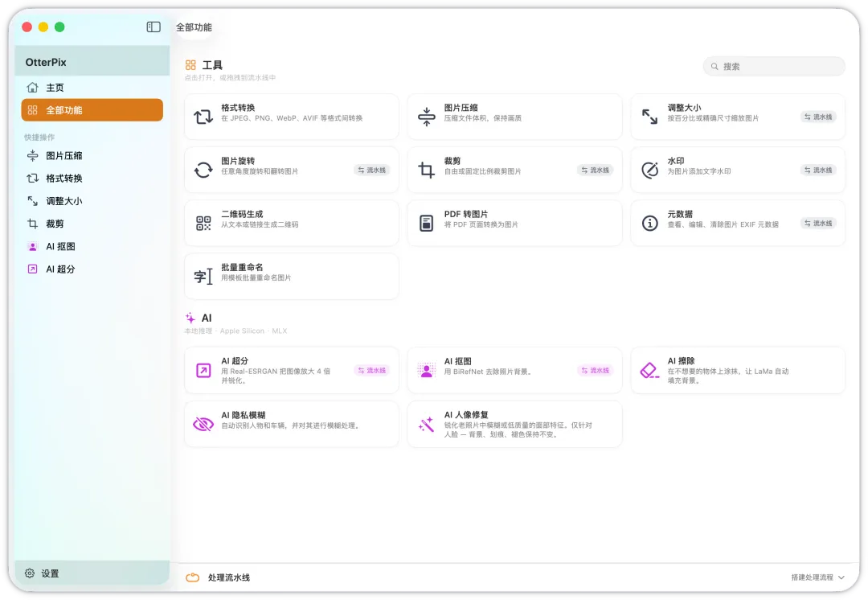The height and width of the screenshot is (600, 868).
Task: Click the 二维码生成 card's QR code icon
Action: click(x=203, y=224)
